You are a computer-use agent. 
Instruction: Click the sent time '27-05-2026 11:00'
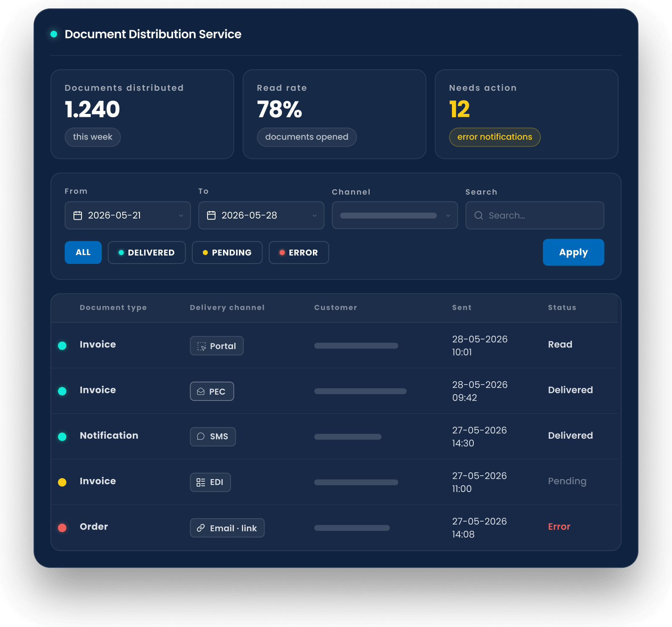point(479,482)
